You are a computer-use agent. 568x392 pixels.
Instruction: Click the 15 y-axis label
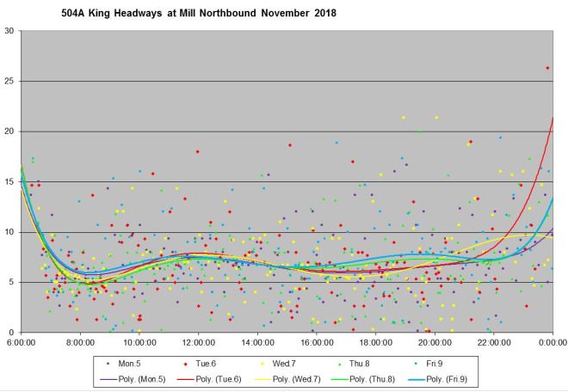(9, 181)
